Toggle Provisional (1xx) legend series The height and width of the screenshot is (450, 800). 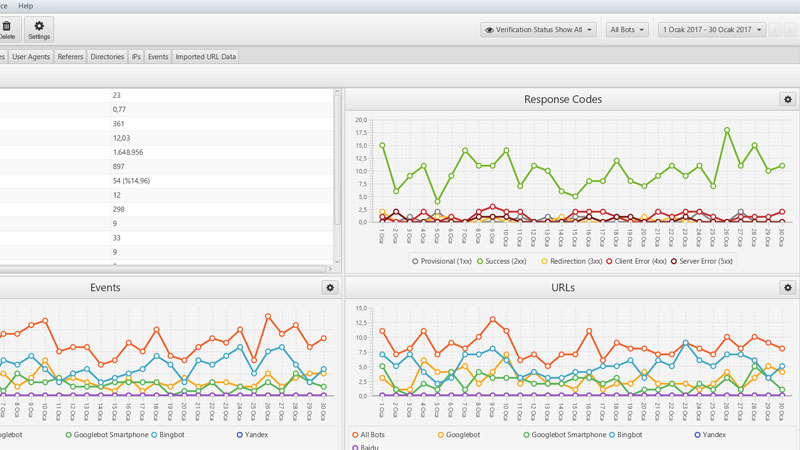coord(441,261)
